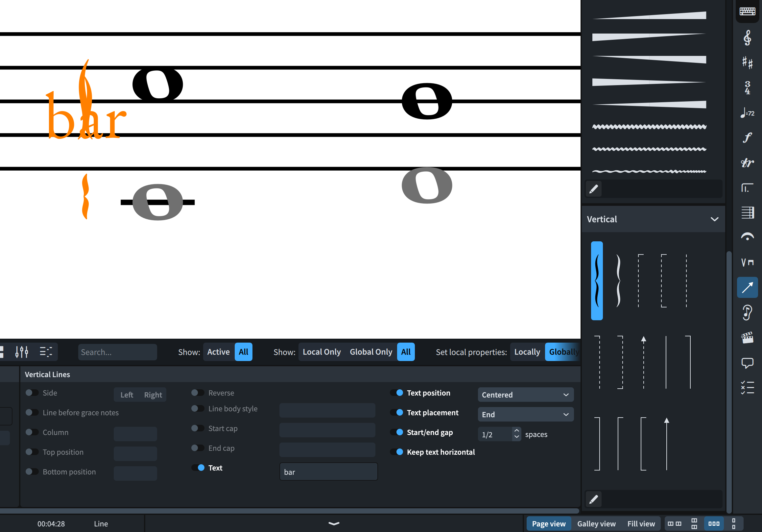Screen dimensions: 762x532
Task: Set local properties to Locally
Action: click(x=527, y=352)
